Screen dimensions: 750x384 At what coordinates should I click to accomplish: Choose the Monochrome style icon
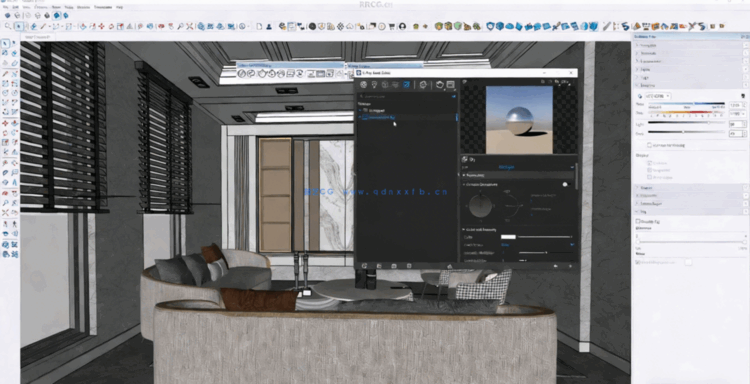pos(66,15)
